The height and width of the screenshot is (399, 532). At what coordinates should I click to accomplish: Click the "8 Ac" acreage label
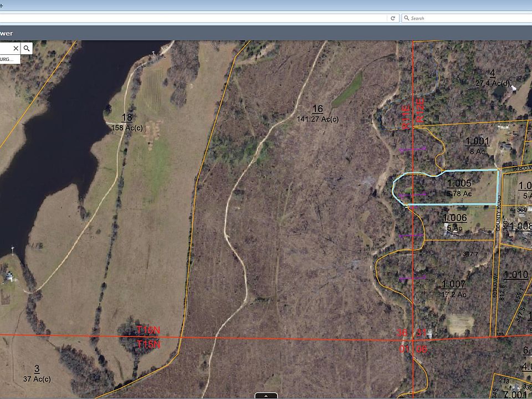pos(477,152)
